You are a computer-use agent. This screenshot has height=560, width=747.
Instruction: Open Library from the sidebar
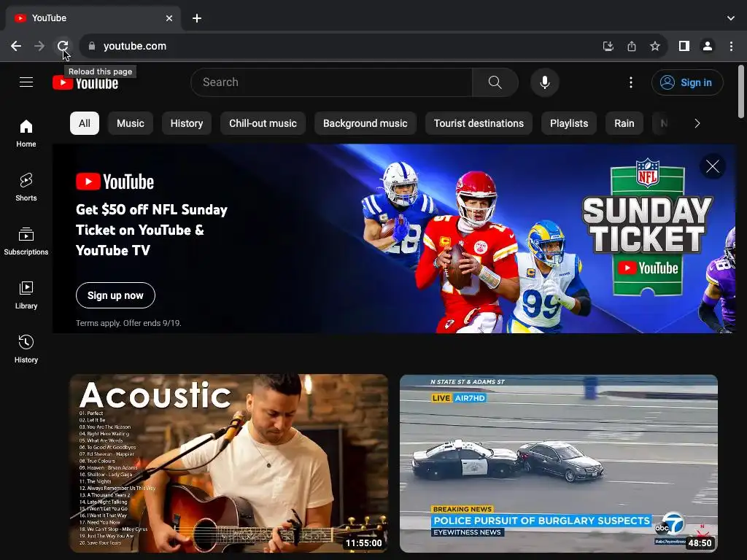point(26,295)
